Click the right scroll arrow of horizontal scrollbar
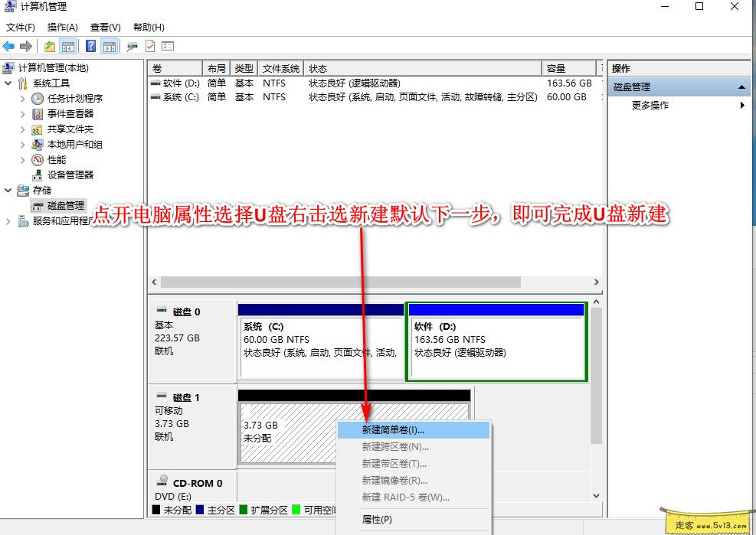Screen dimensions: 756x535 (597, 282)
